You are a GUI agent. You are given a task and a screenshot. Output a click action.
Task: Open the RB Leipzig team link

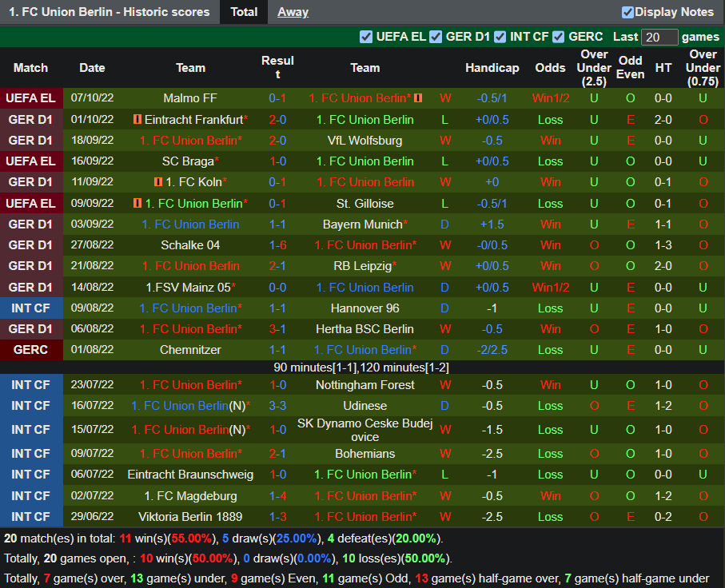tap(363, 266)
